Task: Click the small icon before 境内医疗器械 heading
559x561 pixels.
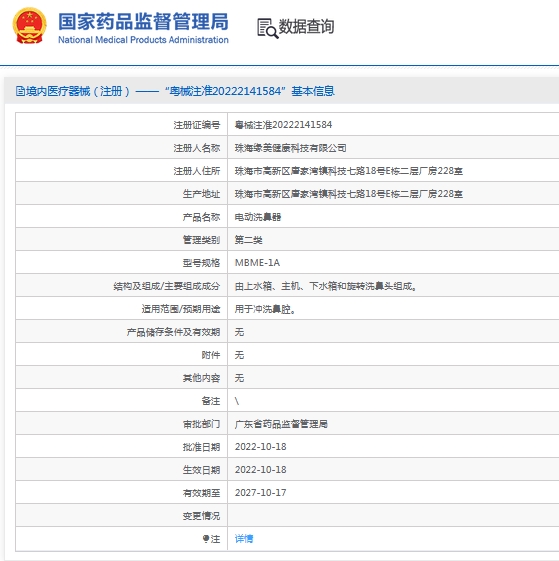Action: (x=20, y=91)
